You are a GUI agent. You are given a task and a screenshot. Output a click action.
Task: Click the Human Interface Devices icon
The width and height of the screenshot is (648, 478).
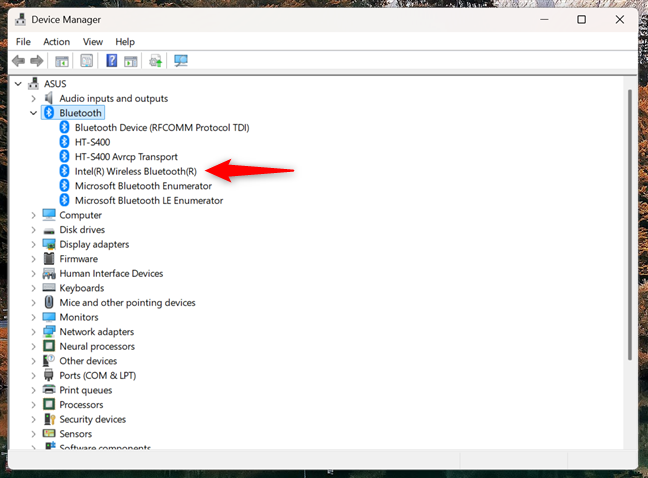(49, 273)
